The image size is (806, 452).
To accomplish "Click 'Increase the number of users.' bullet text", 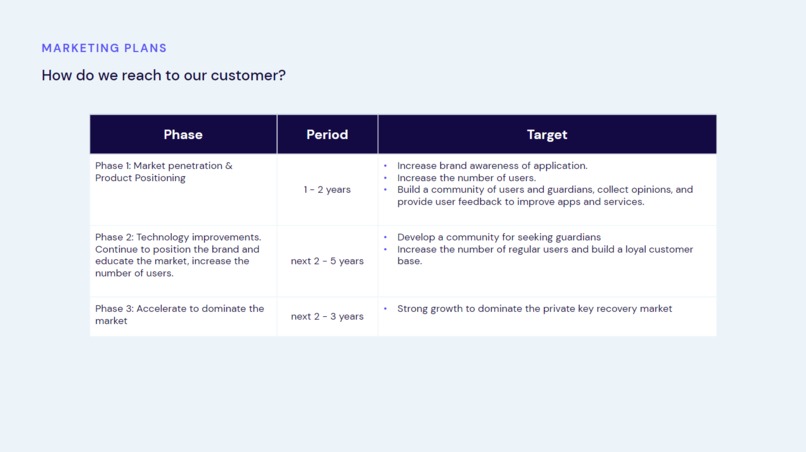I will click(466, 178).
